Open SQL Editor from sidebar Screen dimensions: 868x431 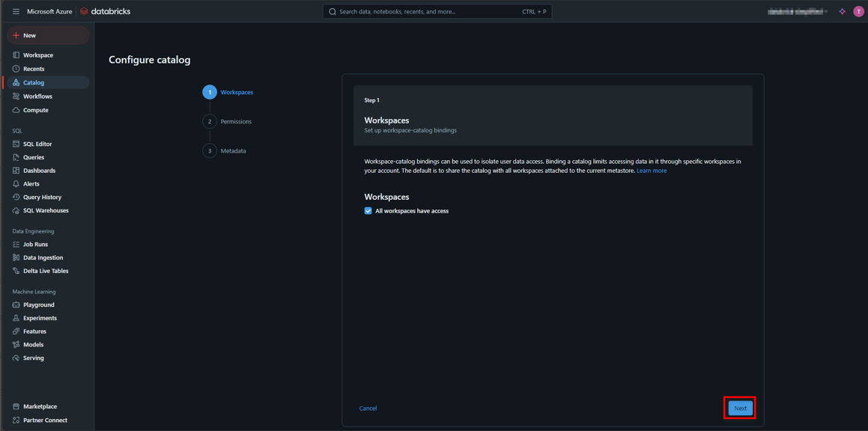pos(37,144)
